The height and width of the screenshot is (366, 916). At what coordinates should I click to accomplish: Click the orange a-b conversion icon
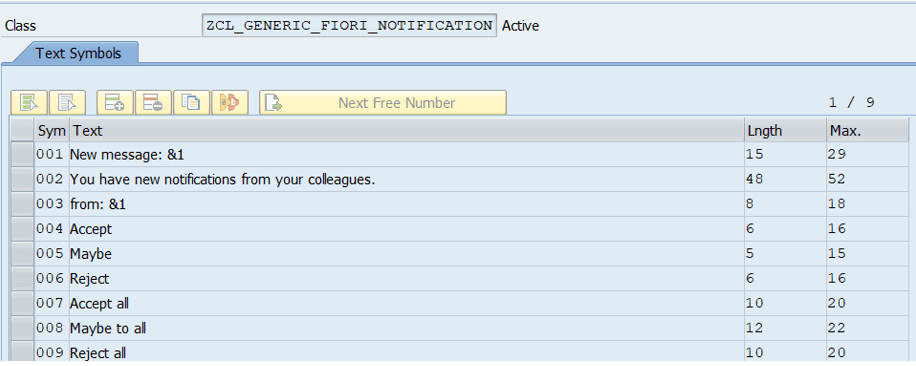pyautogui.click(x=230, y=103)
